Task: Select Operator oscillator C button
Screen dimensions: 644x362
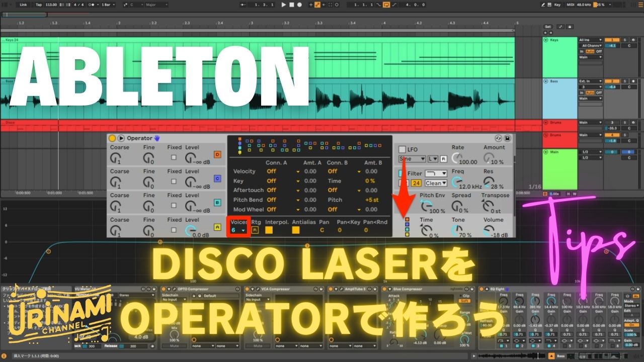Action: pyautogui.click(x=217, y=178)
